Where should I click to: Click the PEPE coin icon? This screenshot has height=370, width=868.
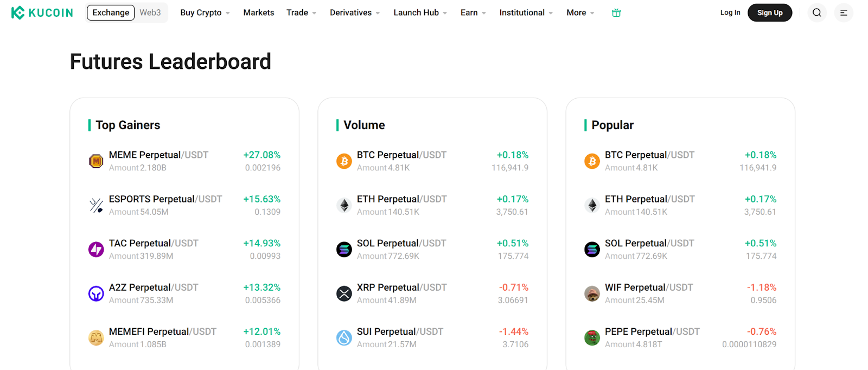point(591,337)
